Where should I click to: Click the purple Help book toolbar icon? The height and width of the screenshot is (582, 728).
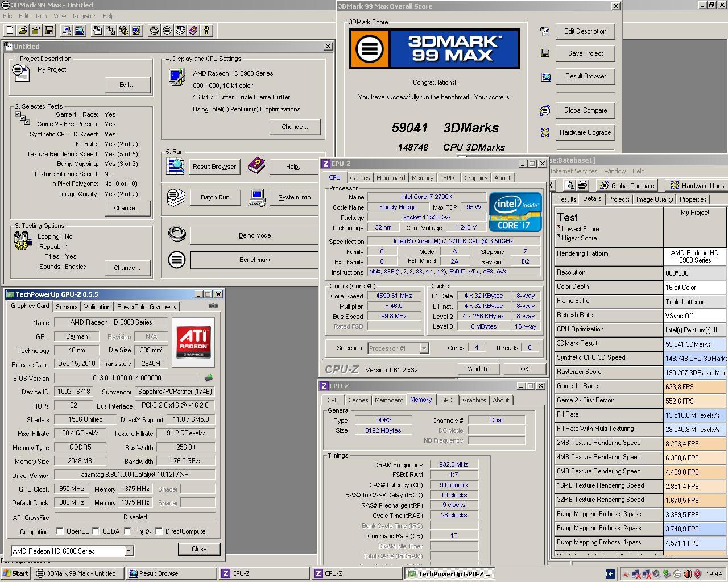point(193,30)
